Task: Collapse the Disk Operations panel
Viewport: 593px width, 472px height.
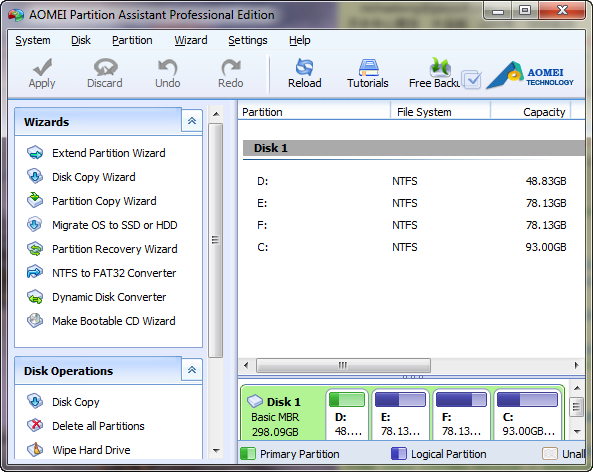Action: (192, 370)
